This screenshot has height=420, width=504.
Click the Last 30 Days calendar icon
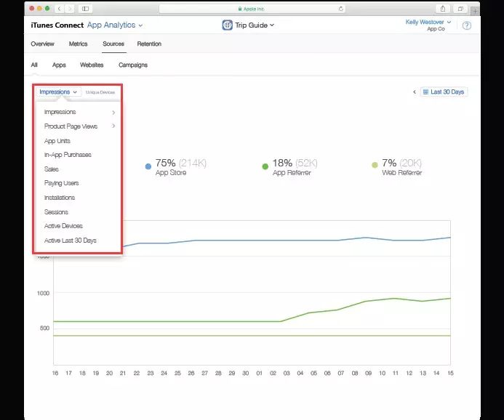425,92
